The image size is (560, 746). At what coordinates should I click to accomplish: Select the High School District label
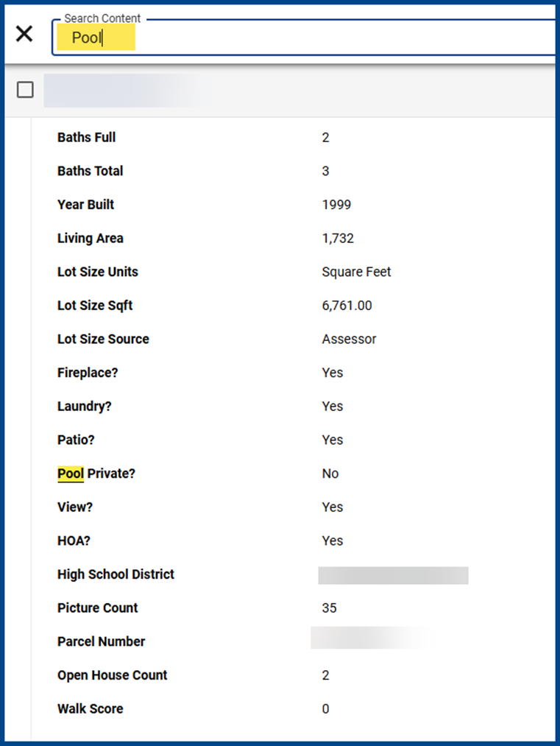tap(116, 574)
